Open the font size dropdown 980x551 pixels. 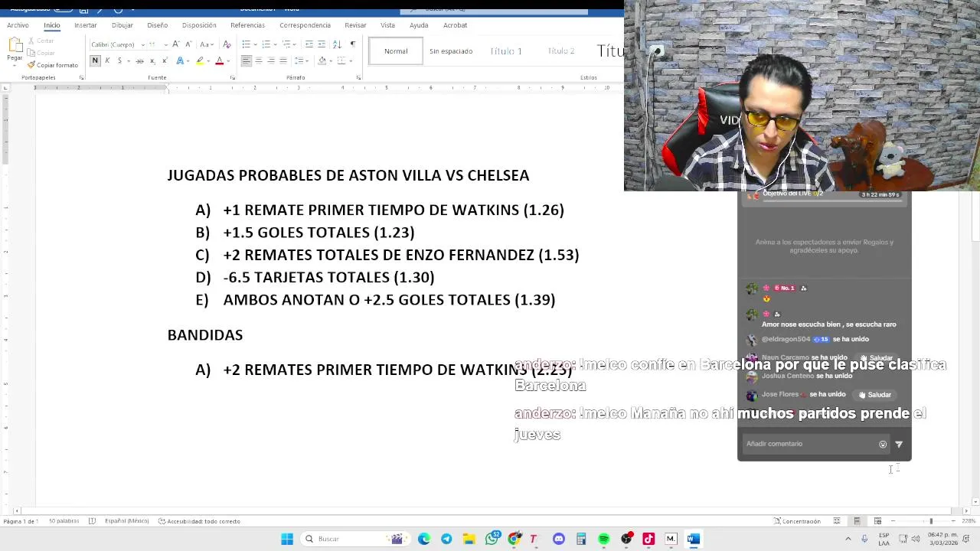tap(165, 44)
